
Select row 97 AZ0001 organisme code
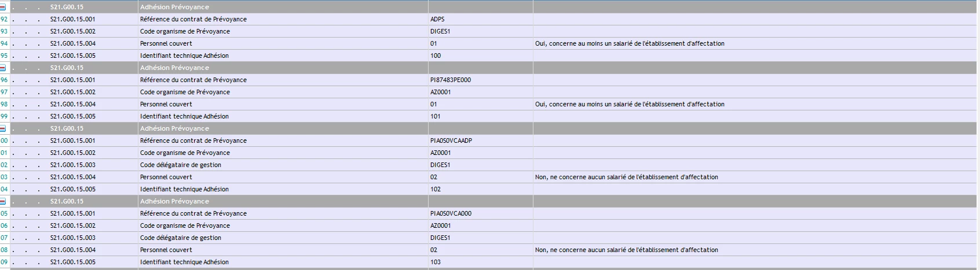[x=440, y=92]
